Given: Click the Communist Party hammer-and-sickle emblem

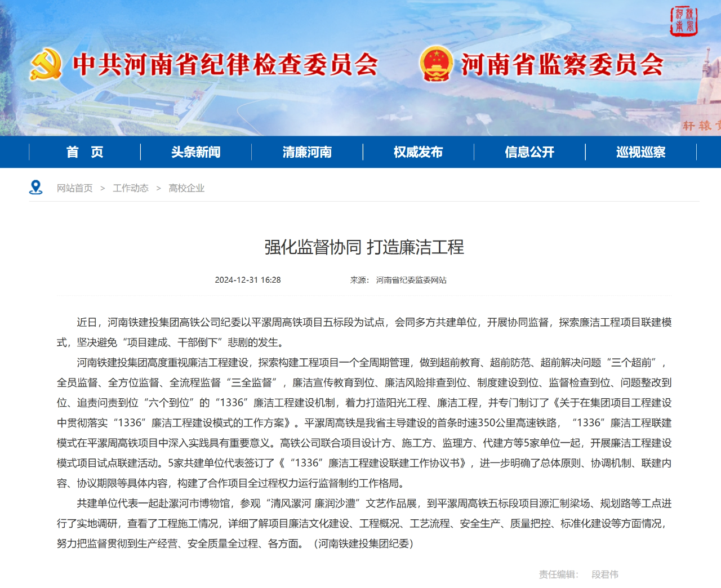Looking at the screenshot, I should [x=46, y=64].
